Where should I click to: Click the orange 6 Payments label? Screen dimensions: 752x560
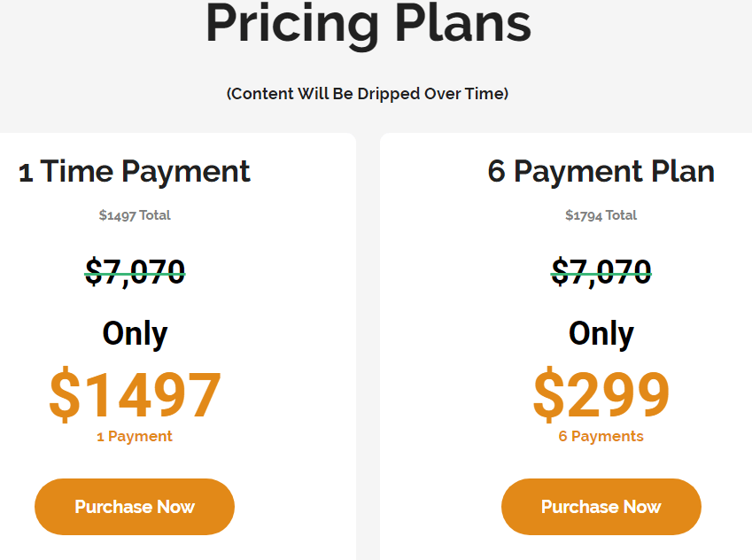(x=601, y=436)
